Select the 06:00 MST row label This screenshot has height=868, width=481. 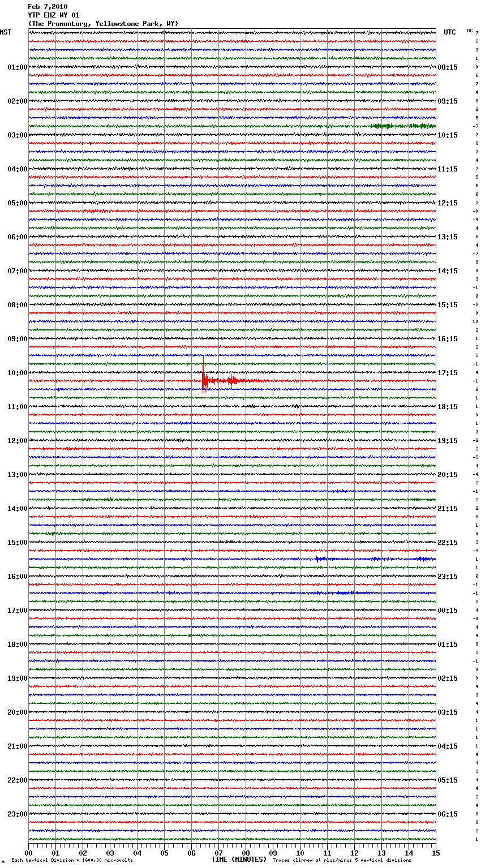(x=18, y=237)
